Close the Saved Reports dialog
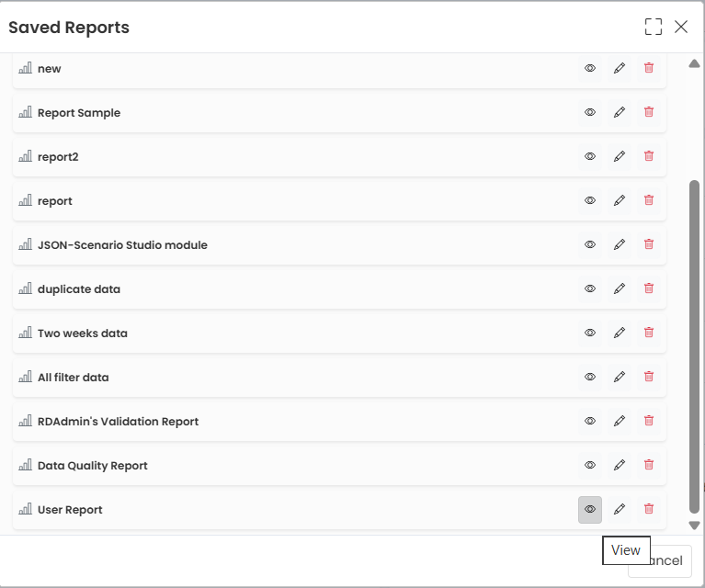This screenshot has width=705, height=588. click(x=681, y=27)
